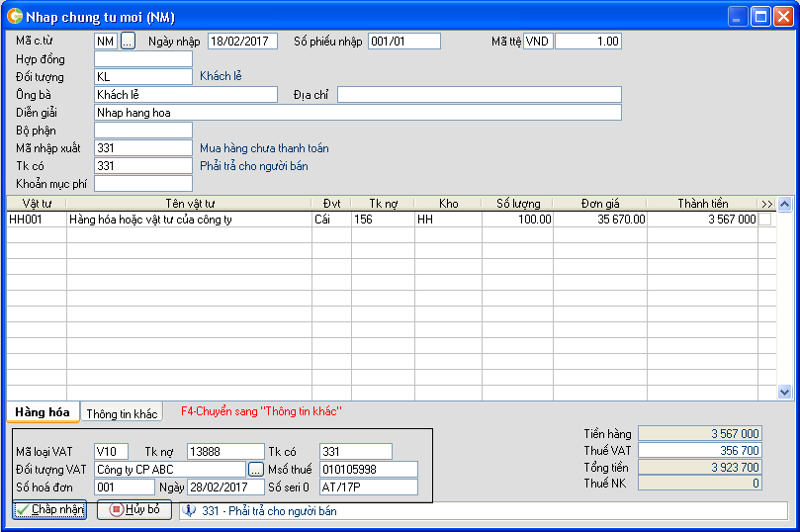Click the Tiền hàng amount field
This screenshot has width=800, height=532.
pos(700,433)
